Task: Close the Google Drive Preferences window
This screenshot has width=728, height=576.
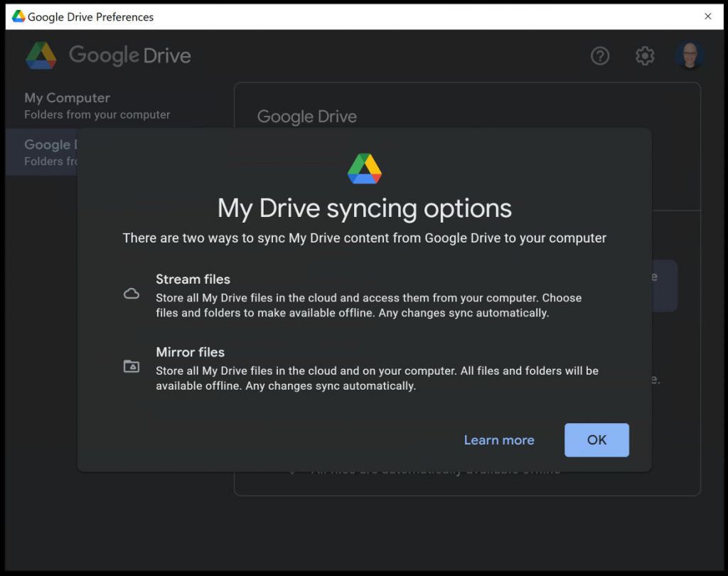Action: pos(708,16)
